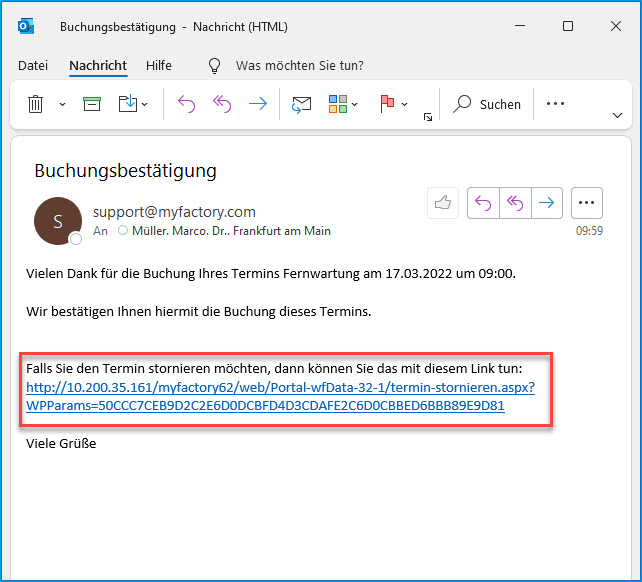Click the Outlook icon in the title bar

click(26, 27)
